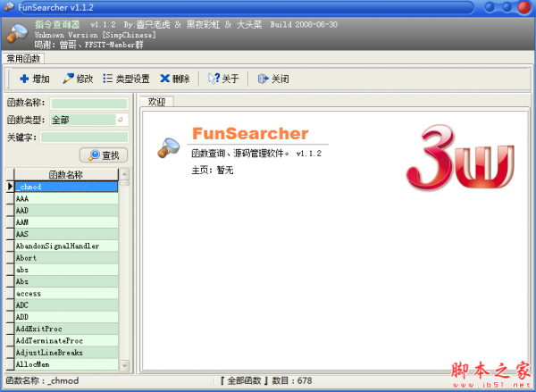
Task: Select the AllocMem function row
Action: tap(66, 364)
